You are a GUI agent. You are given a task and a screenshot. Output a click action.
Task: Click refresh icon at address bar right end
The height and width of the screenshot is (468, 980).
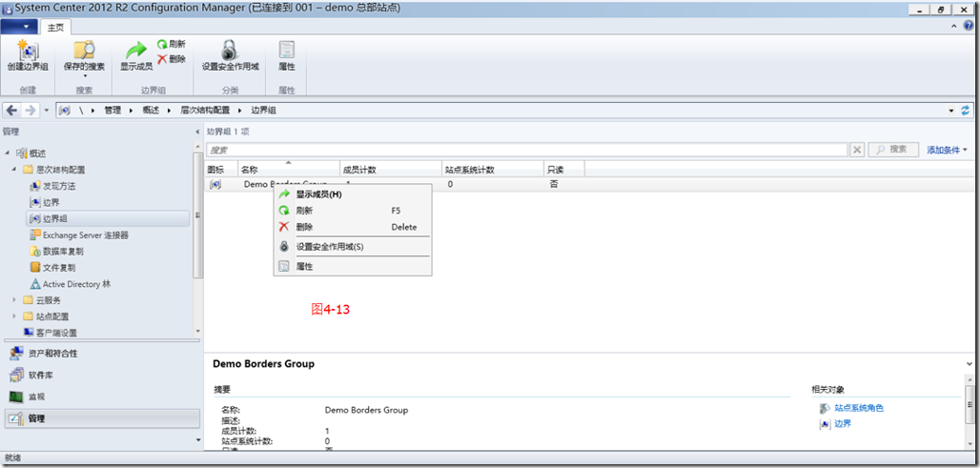click(967, 110)
